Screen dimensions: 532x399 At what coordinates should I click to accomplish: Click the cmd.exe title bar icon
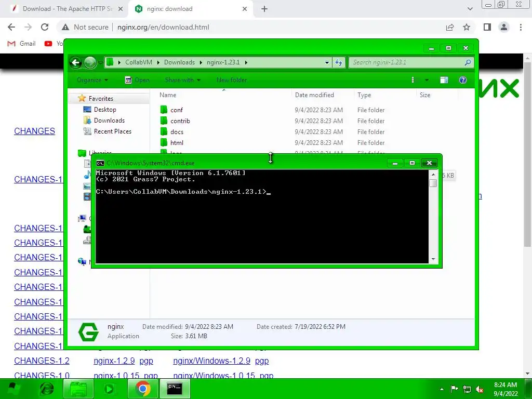point(100,163)
